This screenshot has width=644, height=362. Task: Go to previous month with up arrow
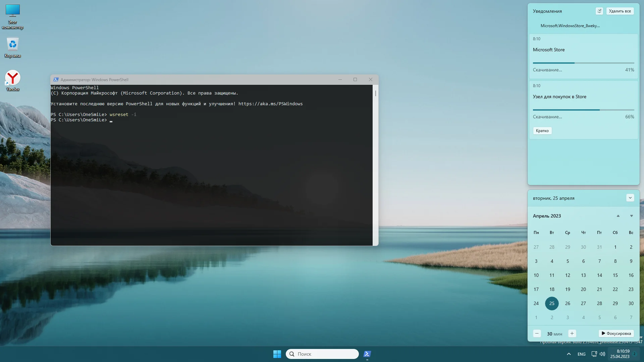(x=618, y=216)
